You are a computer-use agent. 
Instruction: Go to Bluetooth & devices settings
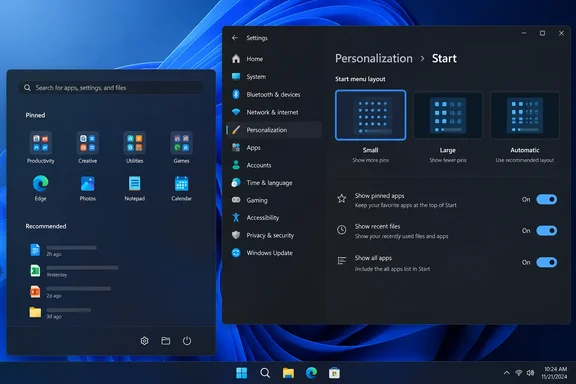274,94
